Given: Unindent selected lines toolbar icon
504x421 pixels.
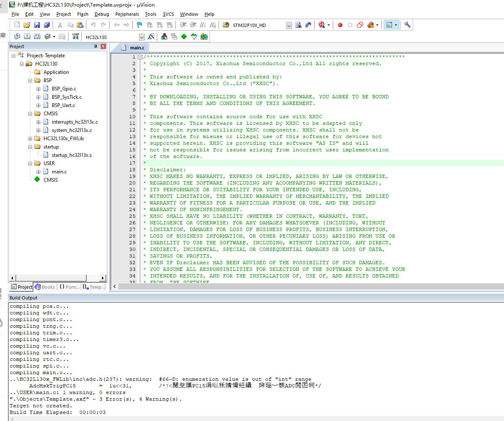Looking at the screenshot, I should [x=193, y=25].
